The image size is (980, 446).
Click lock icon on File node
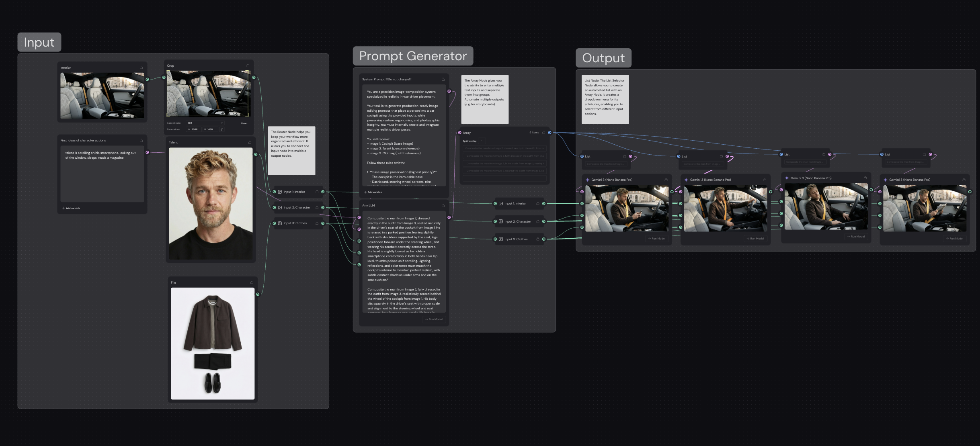coord(252,282)
